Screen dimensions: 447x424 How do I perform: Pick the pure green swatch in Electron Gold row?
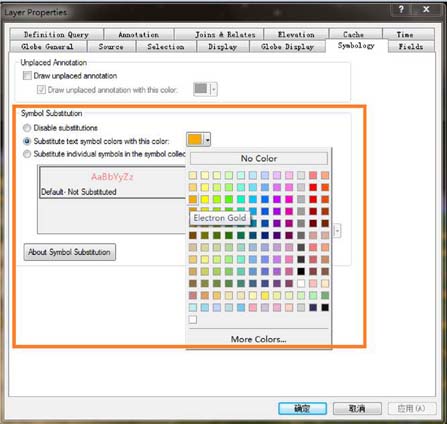coord(229,199)
